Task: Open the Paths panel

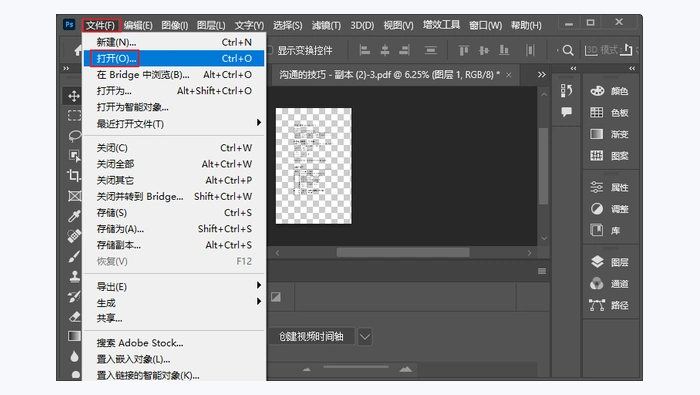Action: tap(609, 305)
